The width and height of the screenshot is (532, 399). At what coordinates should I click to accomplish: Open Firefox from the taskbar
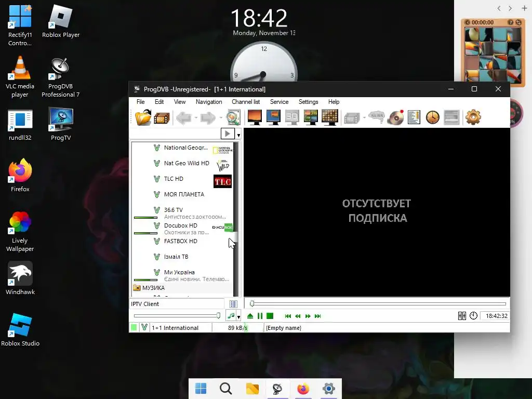click(x=303, y=389)
